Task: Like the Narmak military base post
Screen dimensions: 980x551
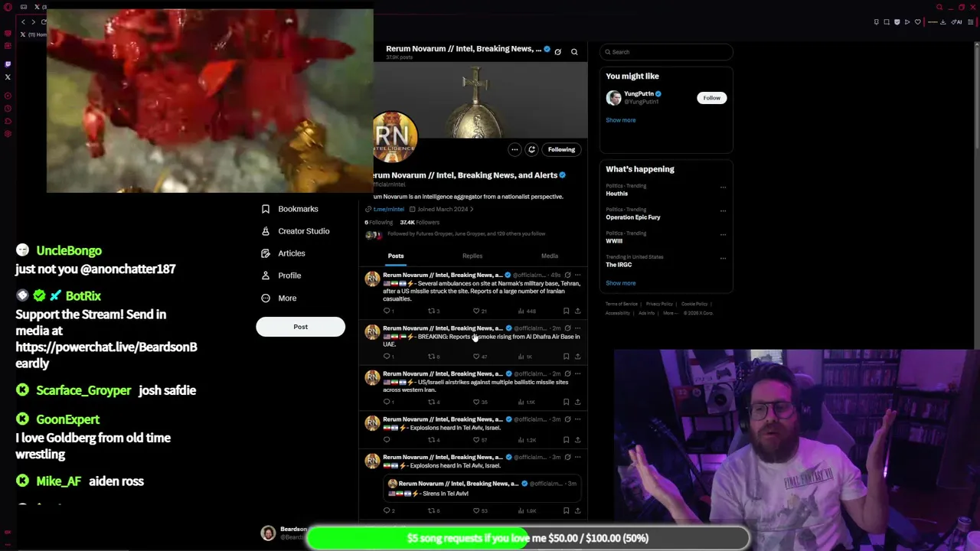Action: pyautogui.click(x=476, y=311)
